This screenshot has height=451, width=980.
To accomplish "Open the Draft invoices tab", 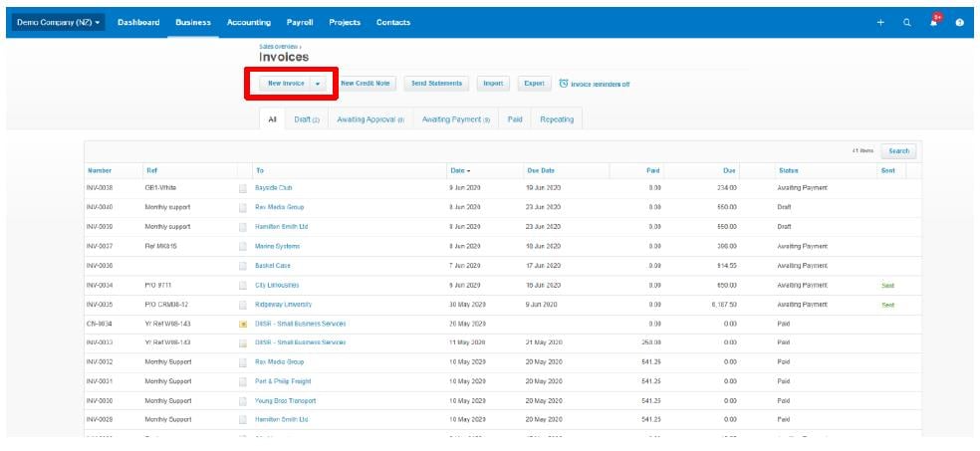I will (307, 119).
